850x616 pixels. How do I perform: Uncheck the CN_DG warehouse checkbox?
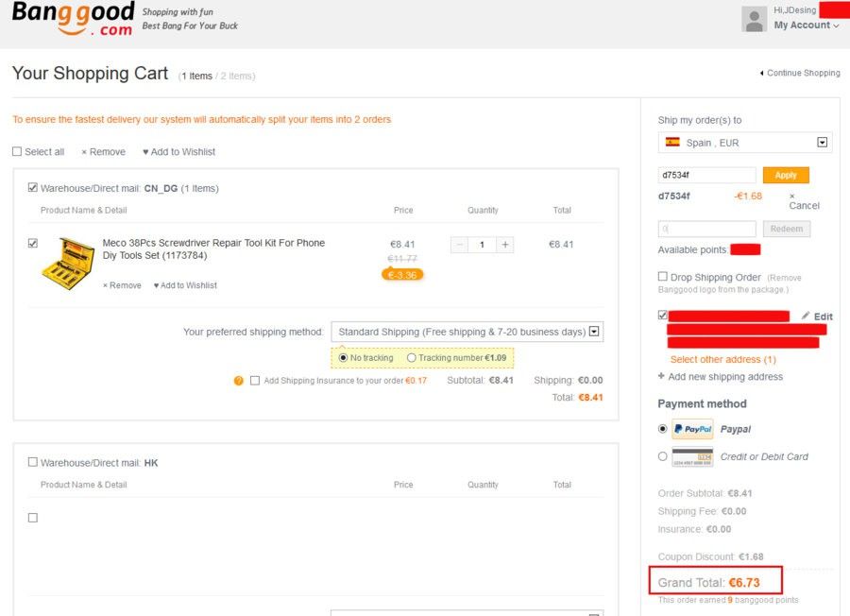[32, 188]
